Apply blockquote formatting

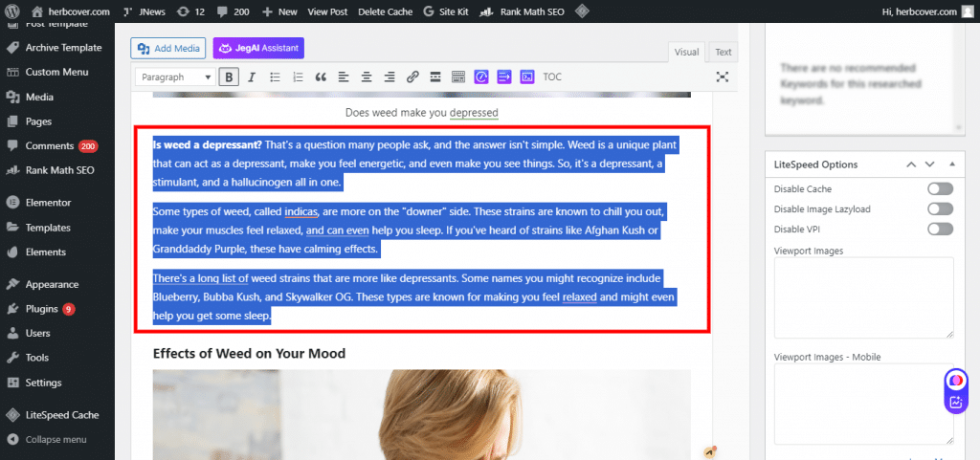tap(322, 77)
